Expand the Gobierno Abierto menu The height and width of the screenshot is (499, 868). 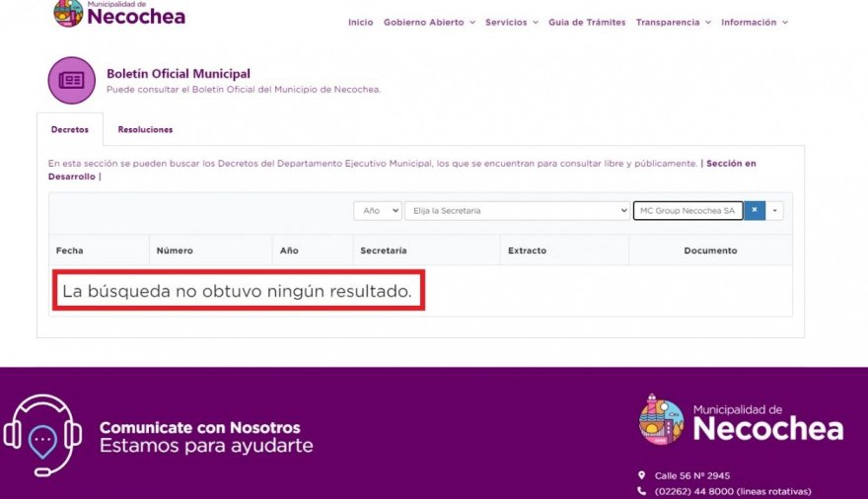pyautogui.click(x=429, y=23)
